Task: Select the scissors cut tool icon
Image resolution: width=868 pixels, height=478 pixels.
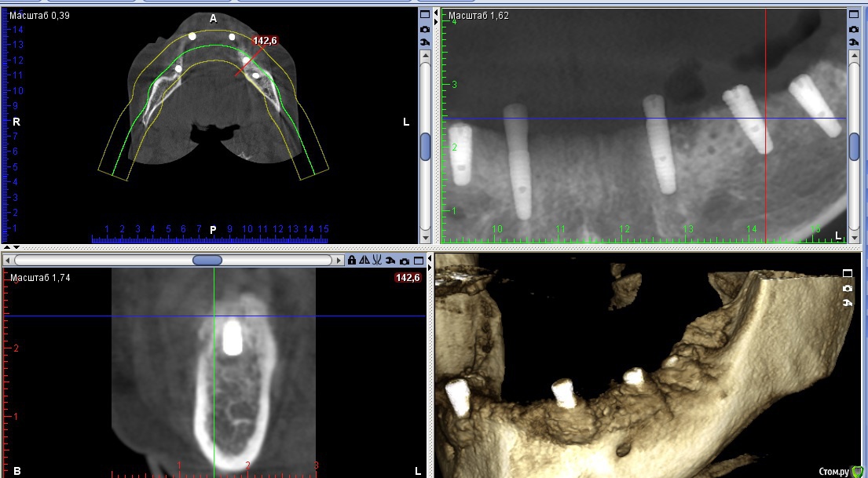Action: click(x=377, y=261)
